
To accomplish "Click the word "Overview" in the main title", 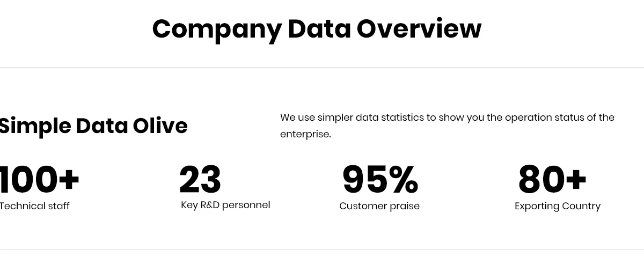I will tap(419, 29).
